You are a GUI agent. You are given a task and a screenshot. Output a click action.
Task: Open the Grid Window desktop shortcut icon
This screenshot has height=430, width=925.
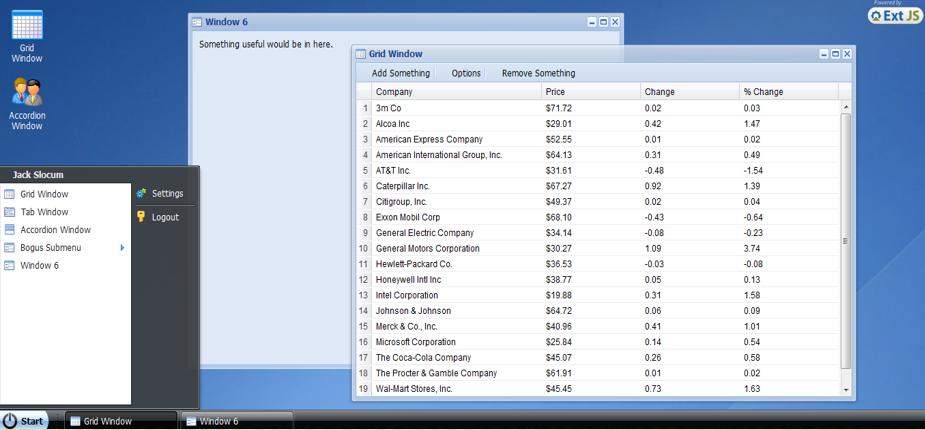(27, 26)
